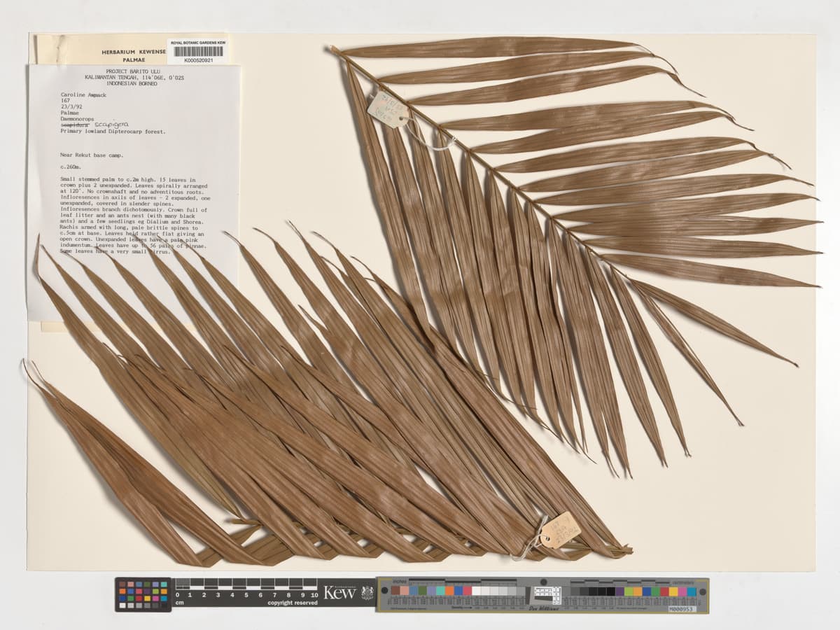Click the collection number "167" on the label
This screenshot has width=840, height=630.
tap(66, 101)
